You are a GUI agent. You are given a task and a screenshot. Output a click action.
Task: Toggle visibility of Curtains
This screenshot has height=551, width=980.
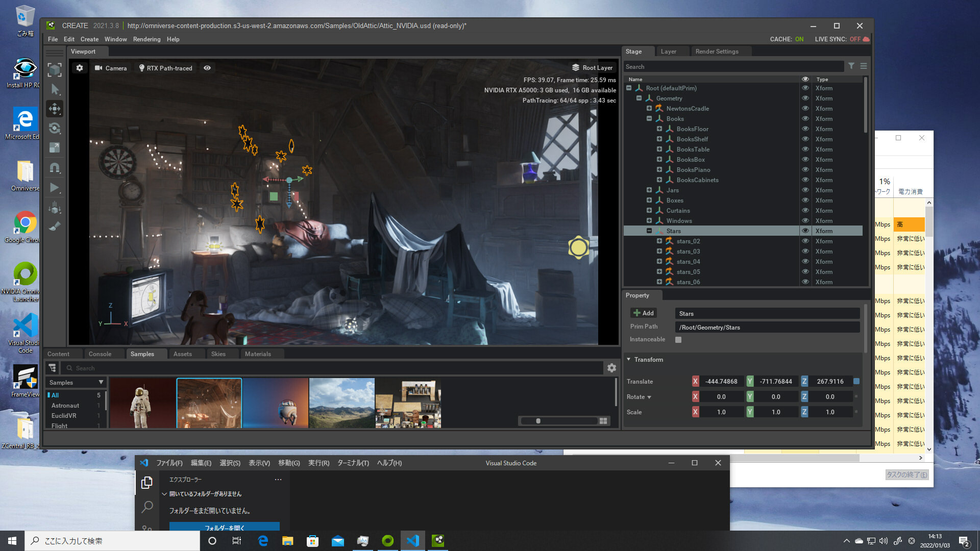tap(805, 210)
